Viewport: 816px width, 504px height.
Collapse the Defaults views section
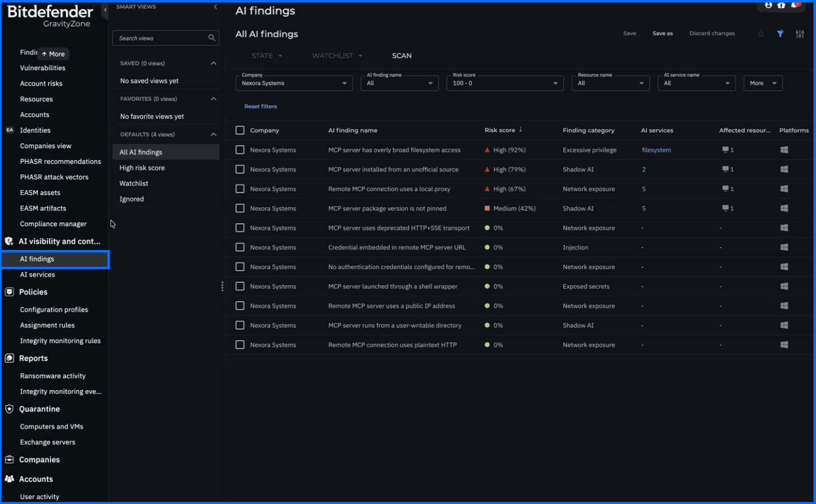(213, 134)
